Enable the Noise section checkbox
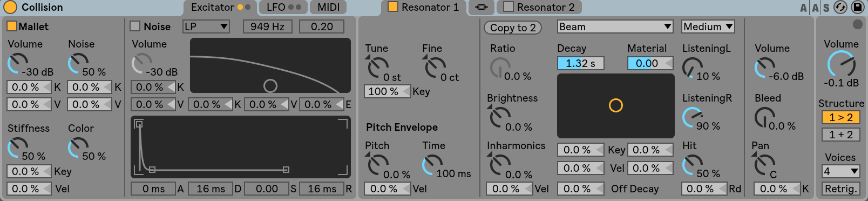The image size is (868, 201). [135, 26]
